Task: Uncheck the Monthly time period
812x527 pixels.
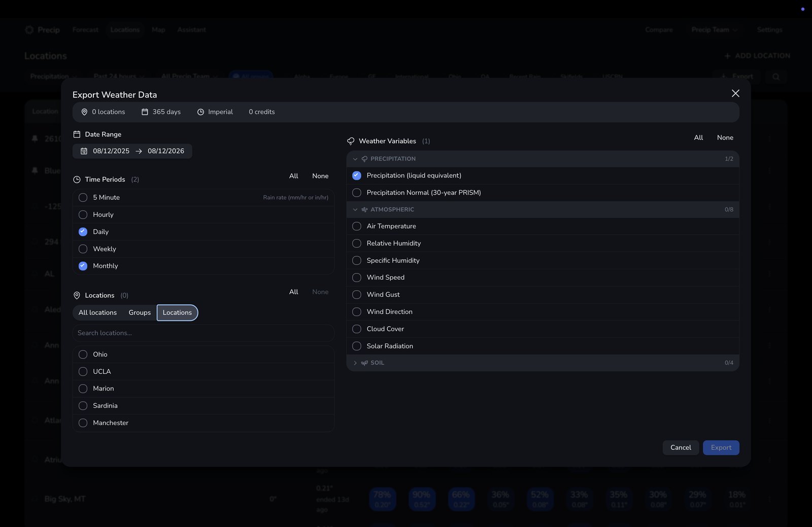Action: 83,266
